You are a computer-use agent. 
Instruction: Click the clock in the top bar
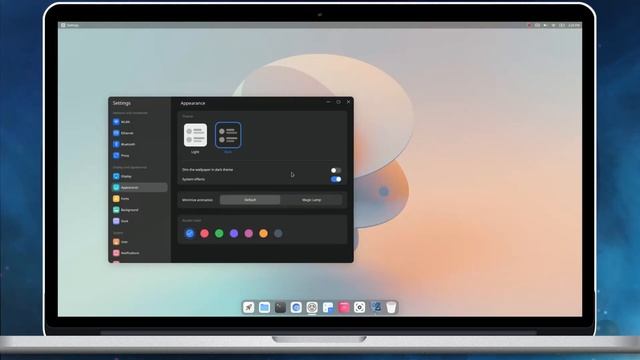pos(574,25)
